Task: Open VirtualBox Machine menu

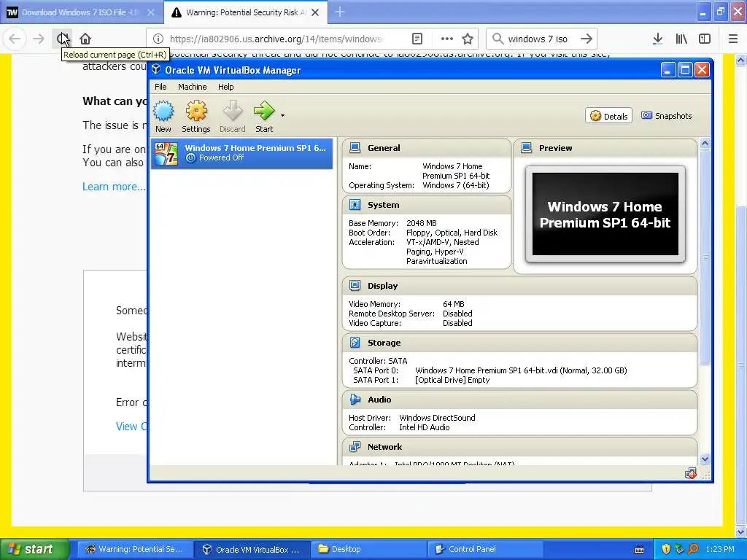Action: pyautogui.click(x=192, y=87)
